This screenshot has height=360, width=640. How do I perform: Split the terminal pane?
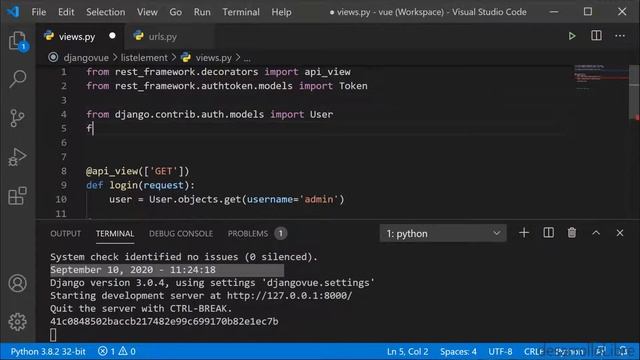pos(549,233)
